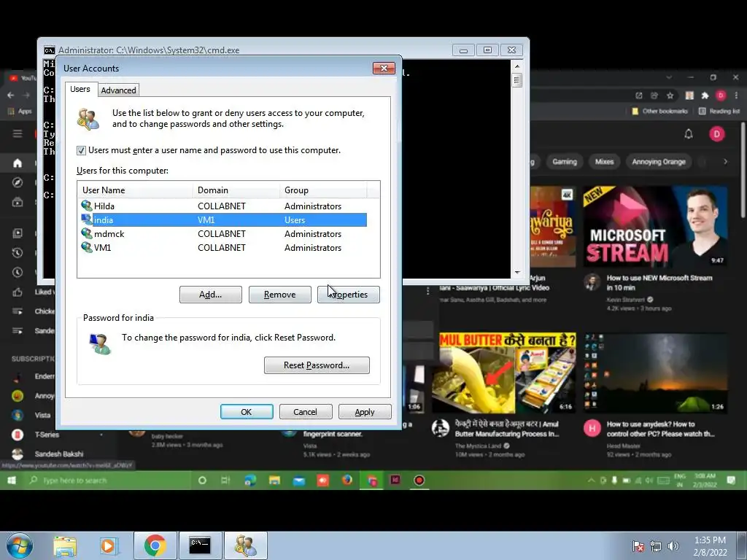Open File Explorer on inner Windows 10 taskbar
The image size is (747, 560).
pos(274,481)
